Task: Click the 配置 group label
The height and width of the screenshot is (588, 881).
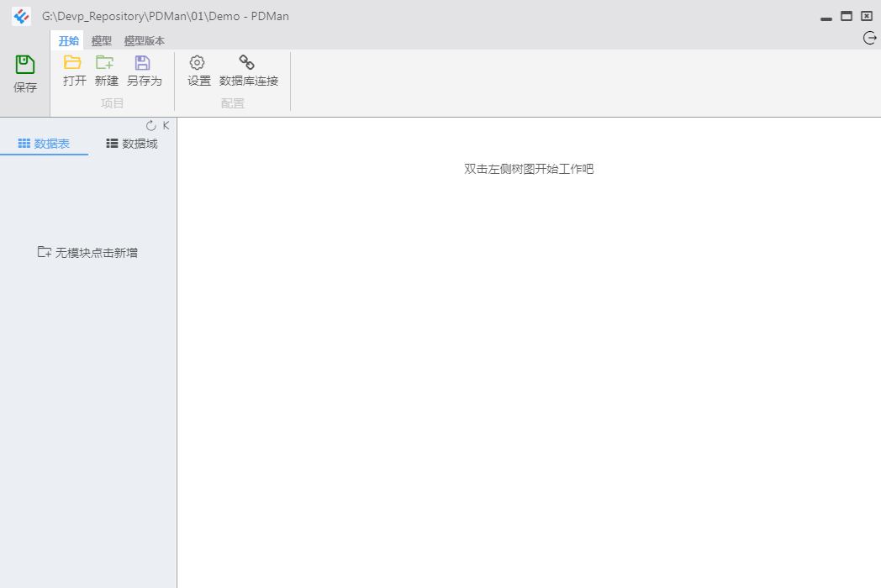Action: (x=233, y=103)
